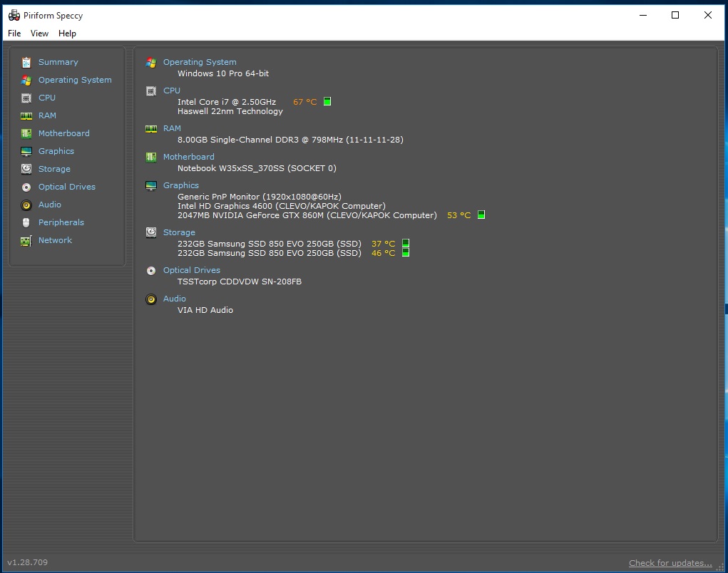Click the SSD temperature value 37 °C
Image resolution: width=728 pixels, height=573 pixels.
click(x=384, y=244)
